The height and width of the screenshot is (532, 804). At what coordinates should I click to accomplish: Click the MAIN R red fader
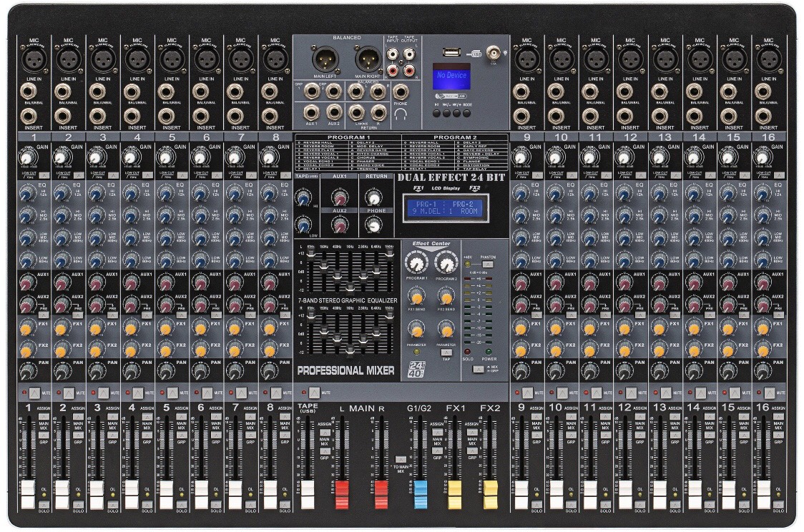381,495
